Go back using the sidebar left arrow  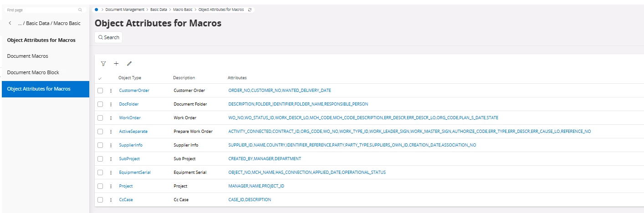[10, 23]
